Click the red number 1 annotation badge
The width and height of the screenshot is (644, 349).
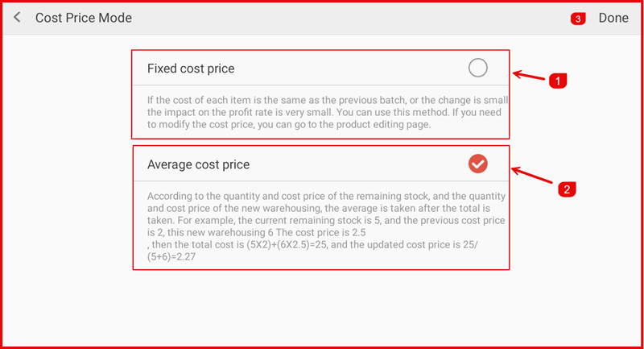pyautogui.click(x=558, y=81)
